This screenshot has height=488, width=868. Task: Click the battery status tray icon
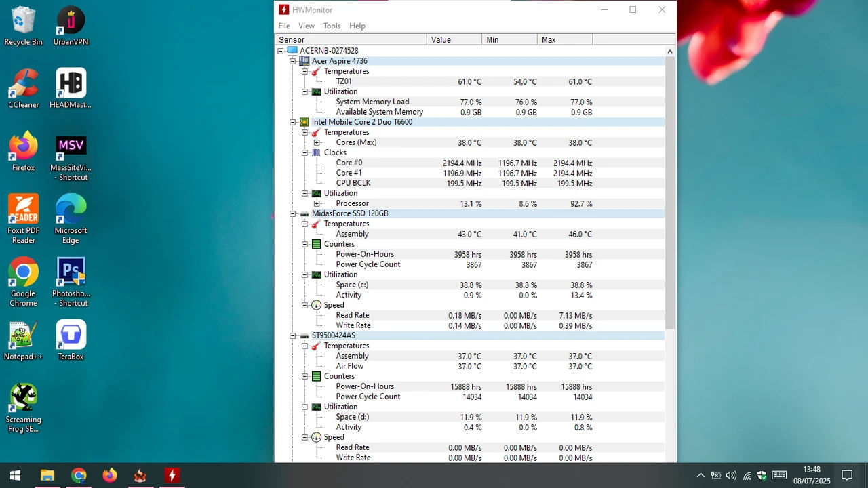(x=715, y=475)
